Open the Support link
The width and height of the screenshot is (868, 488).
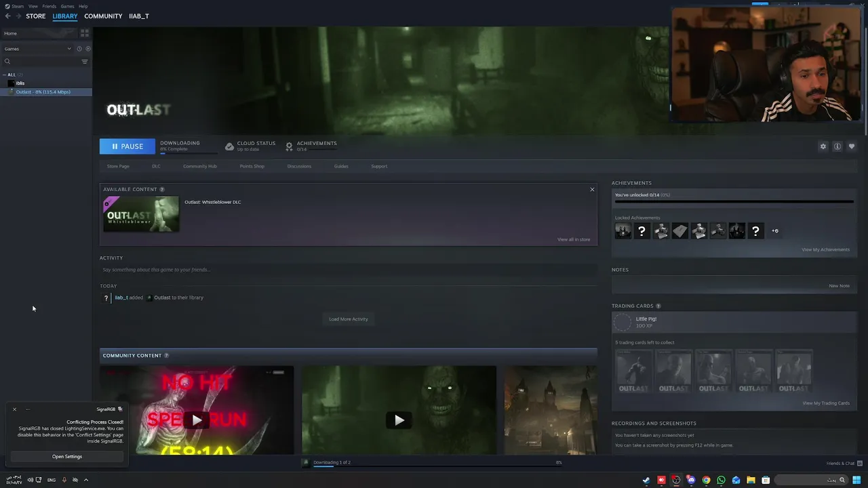tap(379, 166)
